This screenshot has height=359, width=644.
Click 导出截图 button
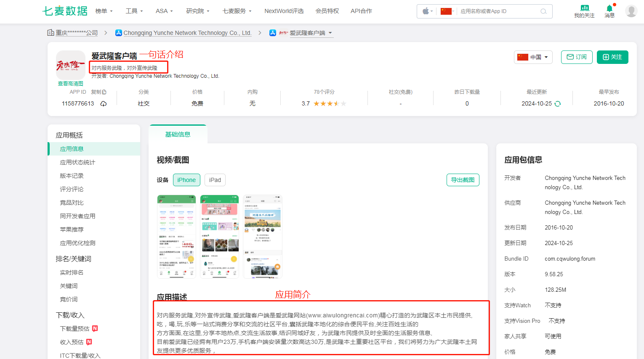point(463,180)
